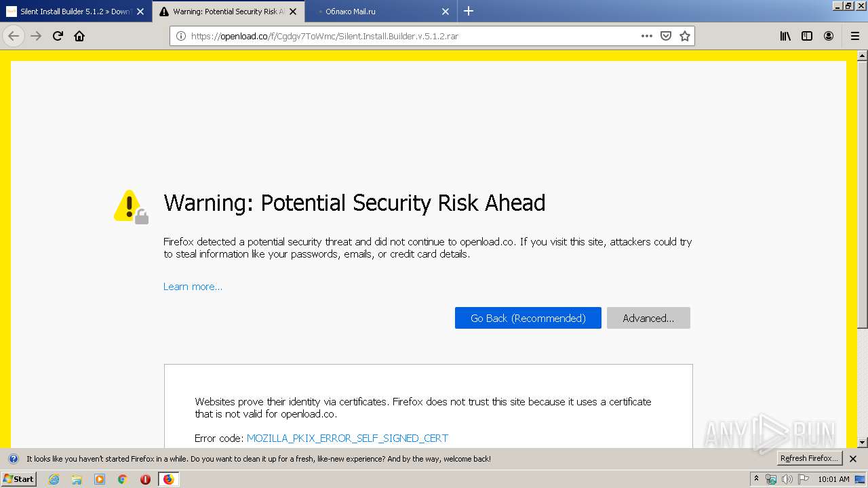This screenshot has height=488, width=868.
Task: Close the Облако Mail.ru tab
Action: 446,12
